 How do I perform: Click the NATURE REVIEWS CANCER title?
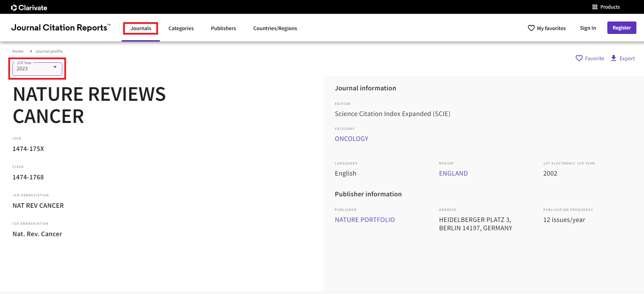(x=89, y=105)
